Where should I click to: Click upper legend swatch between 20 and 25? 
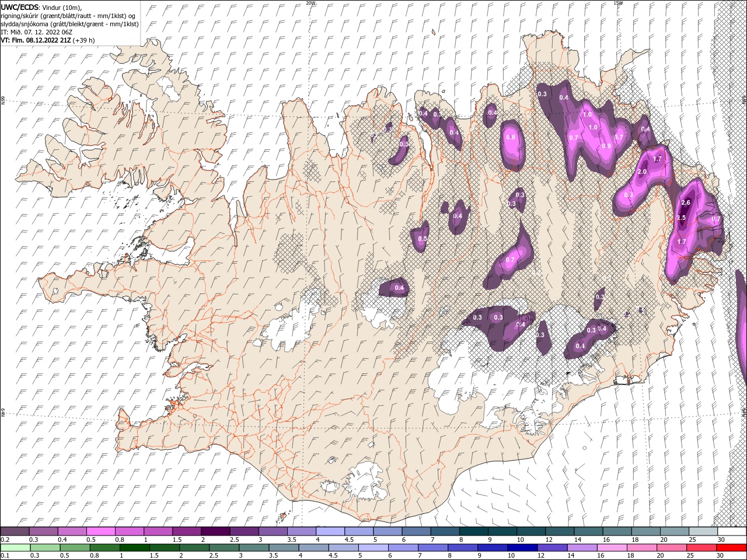[x=674, y=531]
